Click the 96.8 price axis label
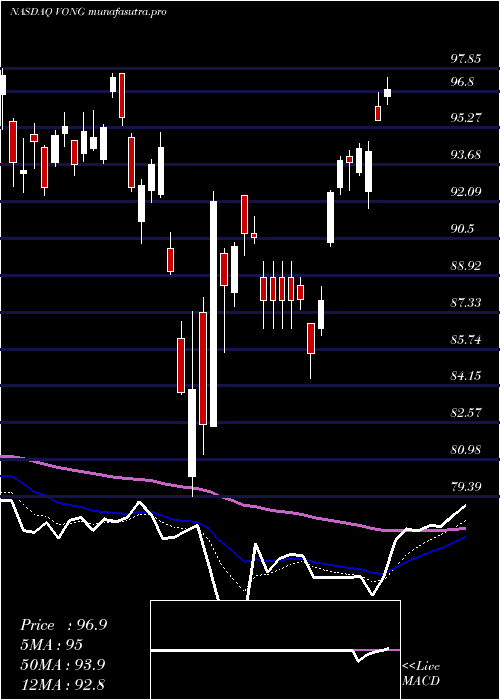The height and width of the screenshot is (700, 500). click(x=462, y=82)
